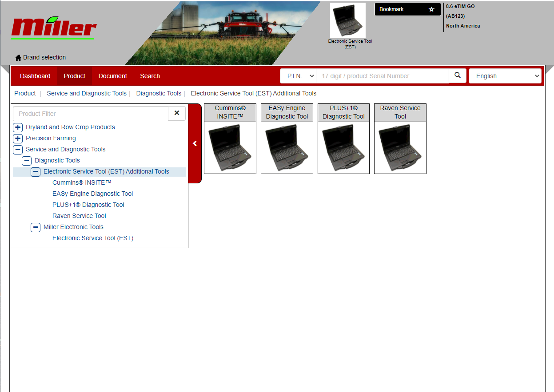
Task: Open EASy Engine Diagnostic Tool thumbnail
Action: click(287, 148)
